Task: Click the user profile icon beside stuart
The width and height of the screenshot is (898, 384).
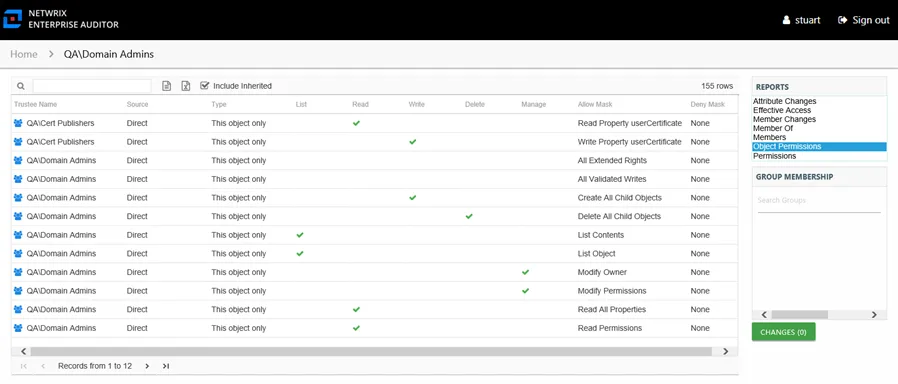Action: click(x=786, y=20)
